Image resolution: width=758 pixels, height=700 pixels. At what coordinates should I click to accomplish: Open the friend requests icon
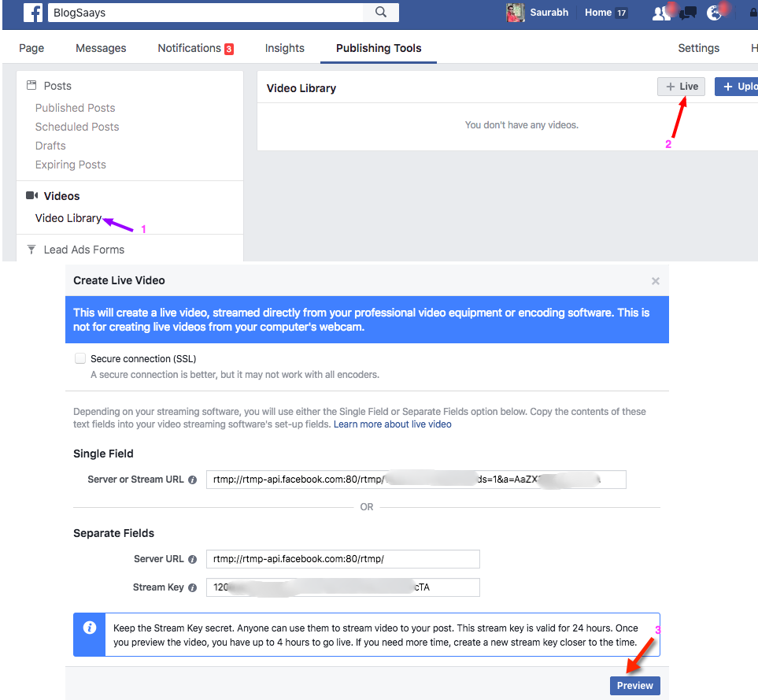point(661,13)
